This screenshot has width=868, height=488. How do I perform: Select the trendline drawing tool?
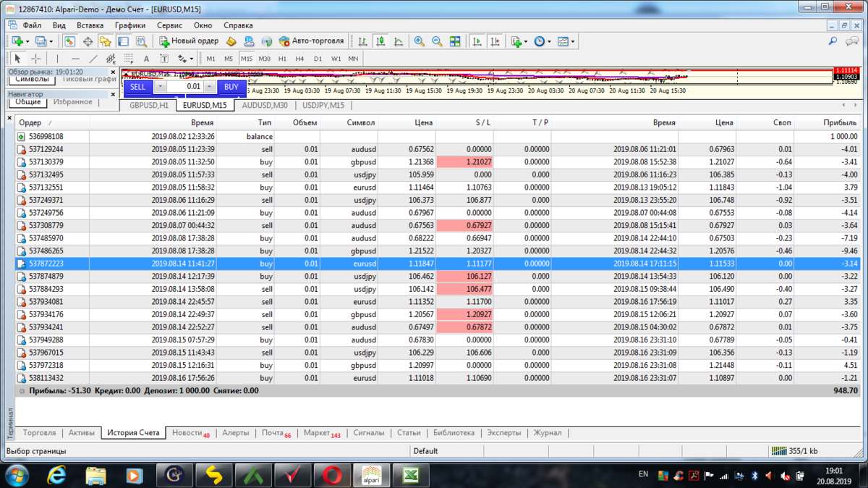(x=93, y=59)
